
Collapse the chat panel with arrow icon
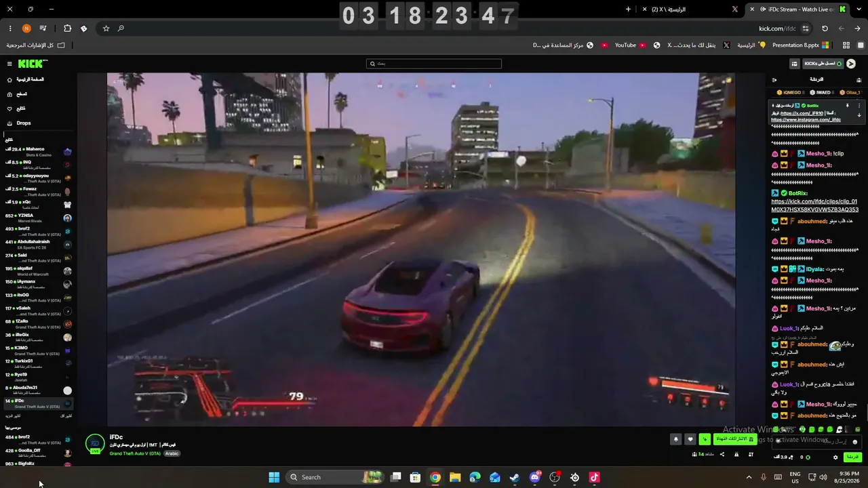774,80
